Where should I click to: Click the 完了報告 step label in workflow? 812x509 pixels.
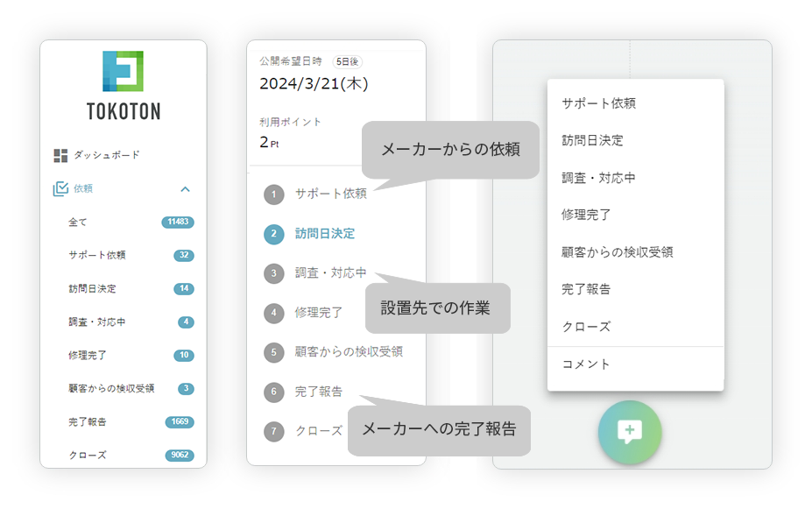(x=319, y=392)
